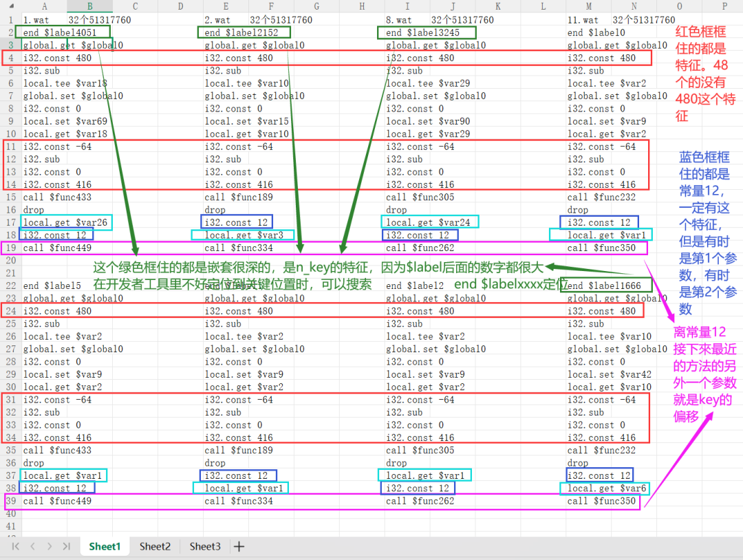The image size is (743, 560).
Task: Select row 24 header
Action: point(11,311)
